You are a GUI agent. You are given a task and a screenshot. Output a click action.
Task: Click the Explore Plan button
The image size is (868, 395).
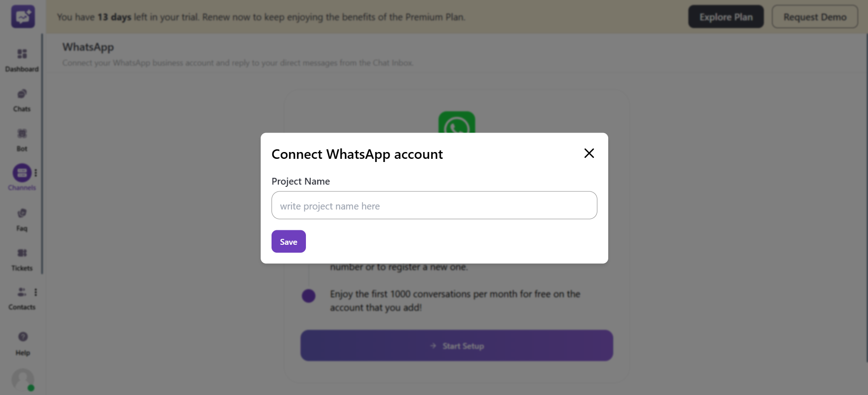tap(725, 16)
